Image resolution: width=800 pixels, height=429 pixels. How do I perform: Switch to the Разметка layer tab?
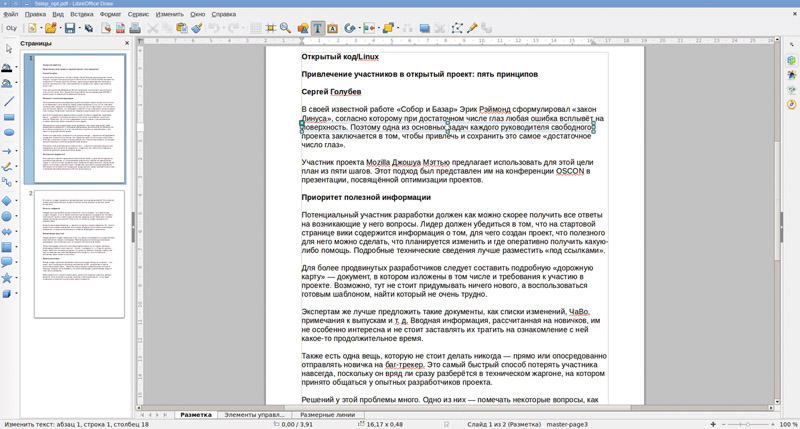[196, 415]
